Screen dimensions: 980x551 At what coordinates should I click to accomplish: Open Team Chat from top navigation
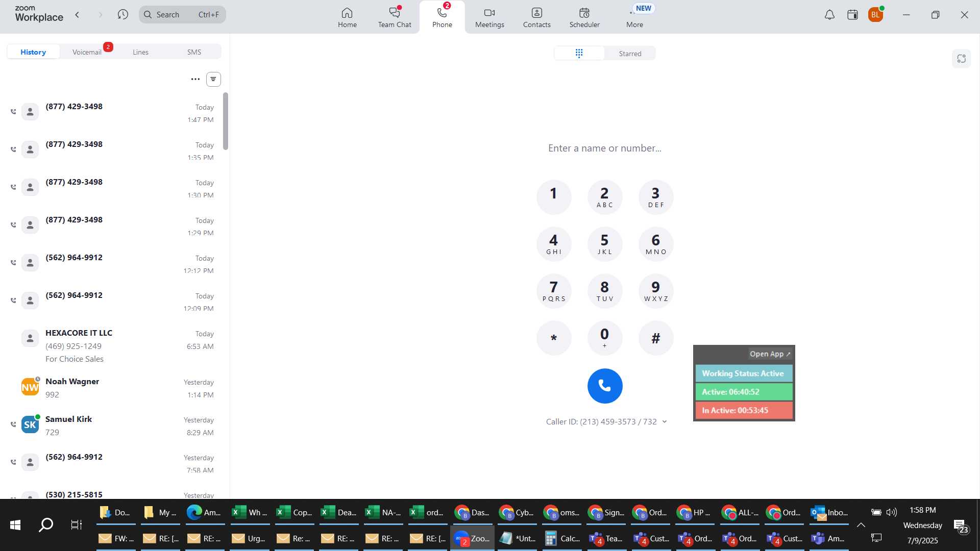tap(395, 17)
